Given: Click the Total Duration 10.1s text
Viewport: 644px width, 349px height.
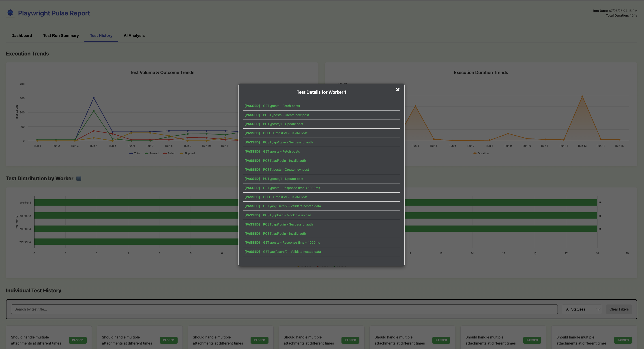Looking at the screenshot, I should coord(621,15).
